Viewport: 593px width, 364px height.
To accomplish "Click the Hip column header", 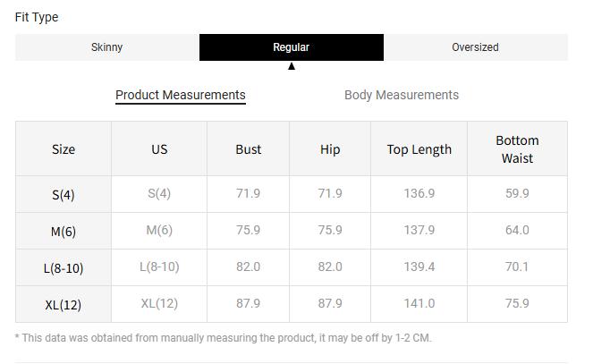I will [x=330, y=149].
